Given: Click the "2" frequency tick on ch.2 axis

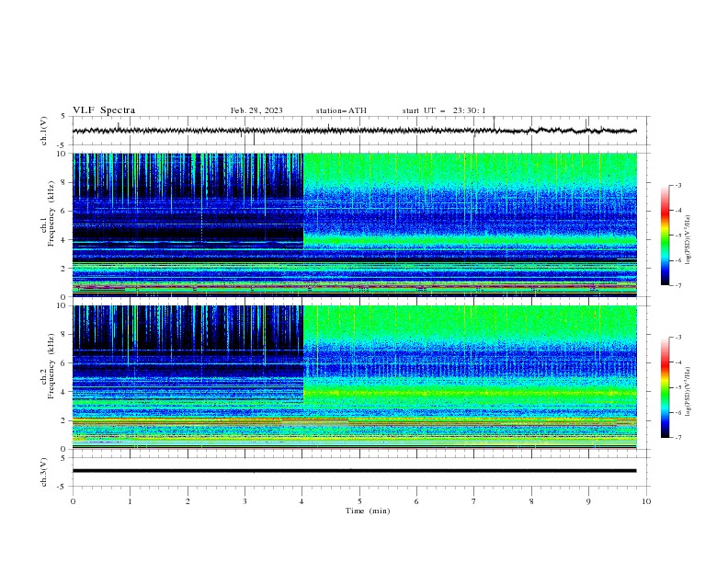Looking at the screenshot, I should point(63,420).
